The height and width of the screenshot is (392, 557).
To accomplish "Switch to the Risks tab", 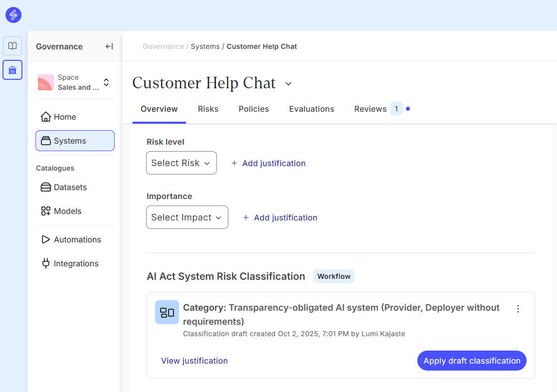I will click(x=208, y=109).
